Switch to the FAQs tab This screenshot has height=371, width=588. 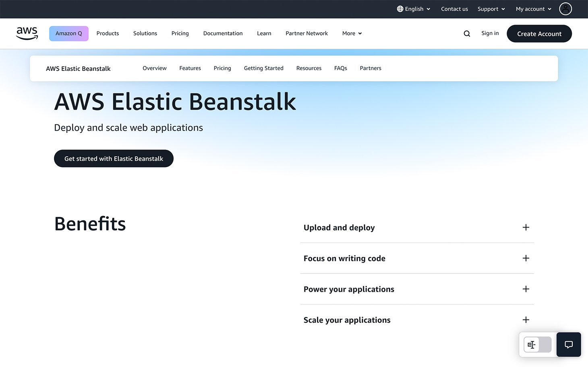coord(340,68)
